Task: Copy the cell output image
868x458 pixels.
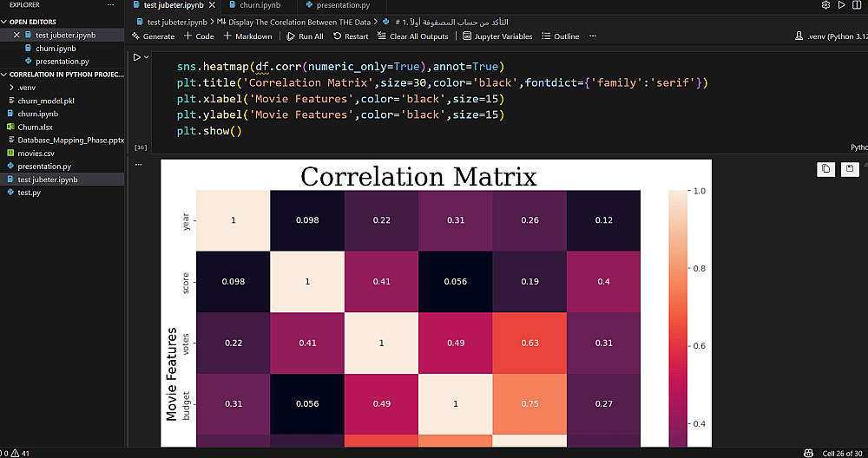Action: click(825, 169)
